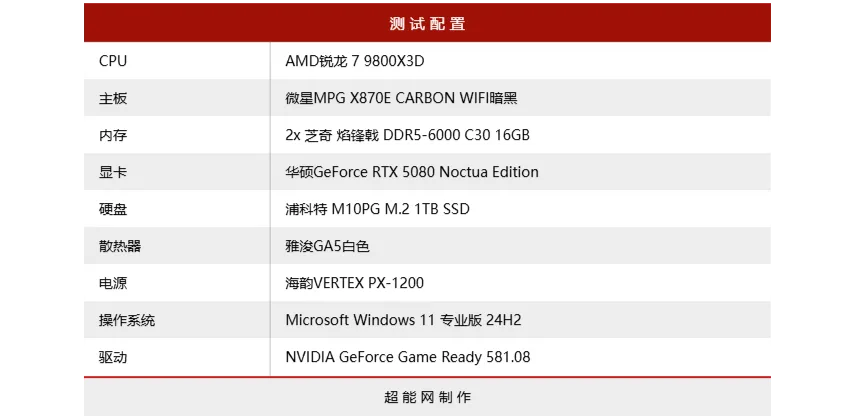Click the 测试配置 table header
Viewport: 855px width, 416px height.
427,23
